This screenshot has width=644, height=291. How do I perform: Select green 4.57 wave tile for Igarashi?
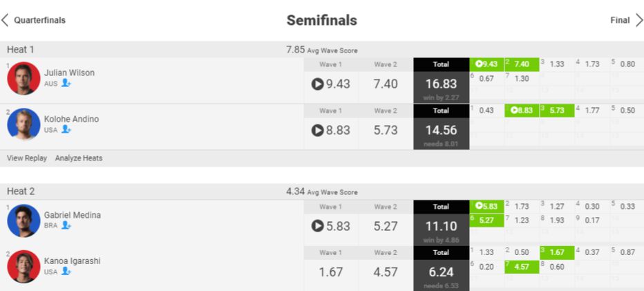[521, 267]
